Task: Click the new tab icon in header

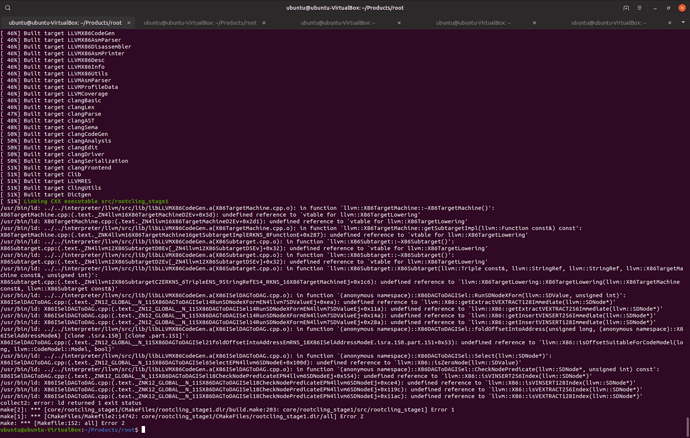Action: [626, 7]
